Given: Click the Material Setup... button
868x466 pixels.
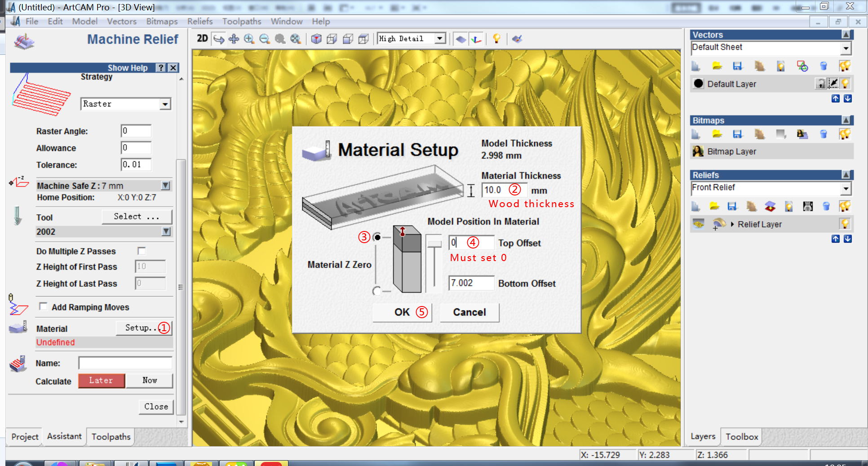Looking at the screenshot, I should 144,328.
